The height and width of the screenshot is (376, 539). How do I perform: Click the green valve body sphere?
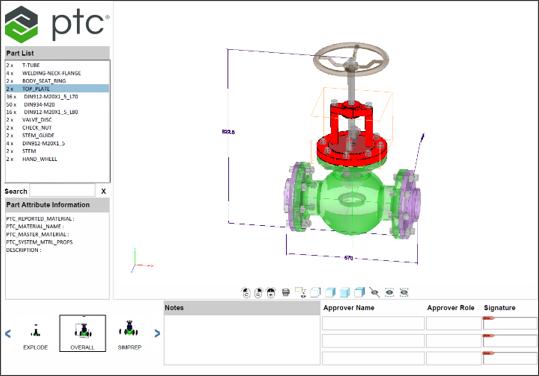tap(351, 203)
